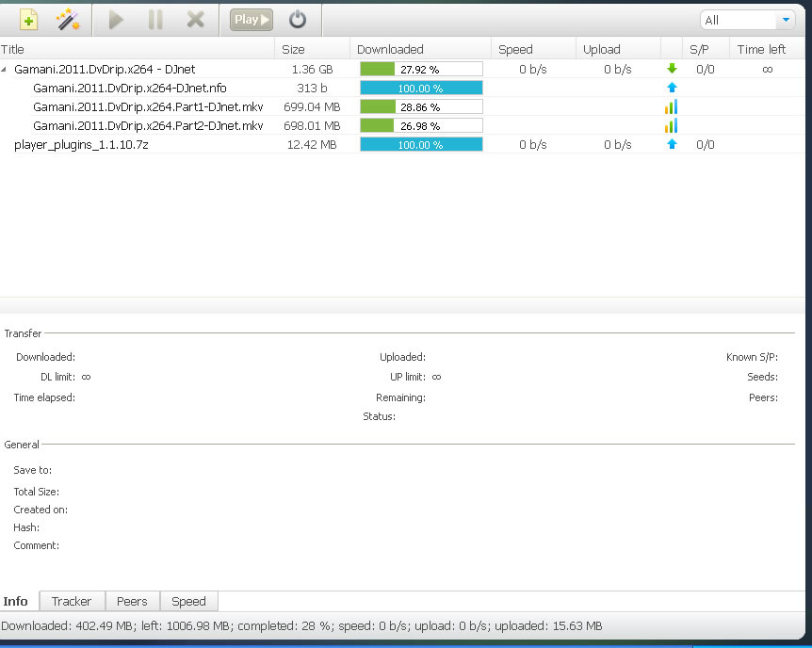Viewport: 812px width, 648px height.
Task: Click priority bars icon for Part1 mkv
Action: pos(671,106)
